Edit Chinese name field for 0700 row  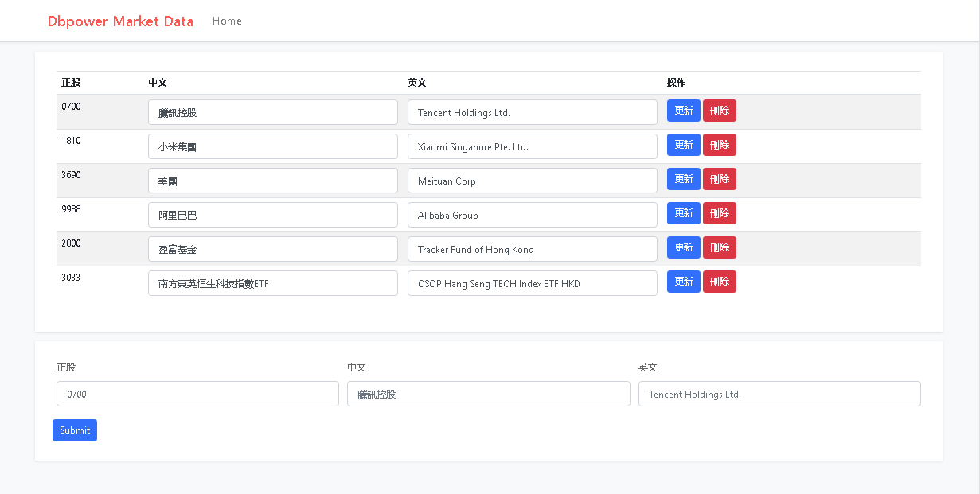(x=273, y=112)
